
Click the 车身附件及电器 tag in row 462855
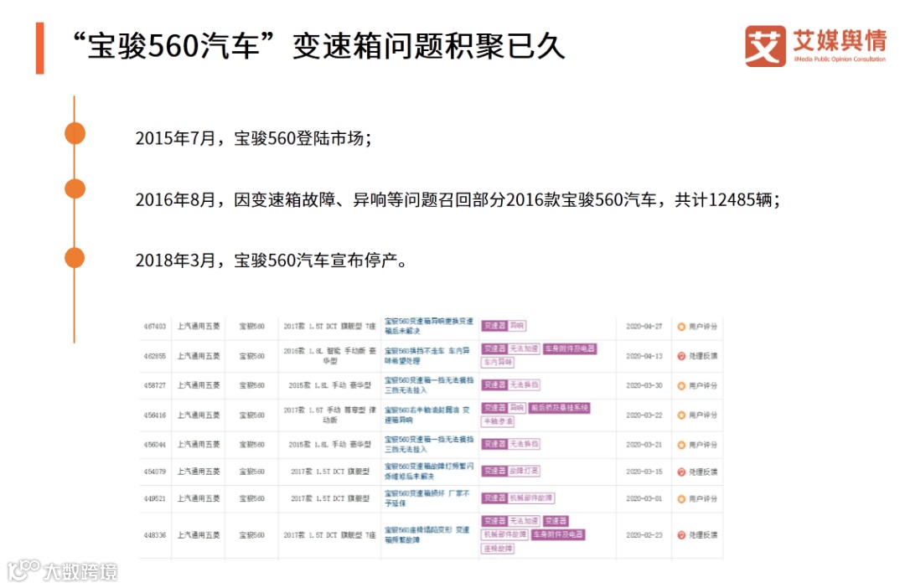[x=570, y=348]
